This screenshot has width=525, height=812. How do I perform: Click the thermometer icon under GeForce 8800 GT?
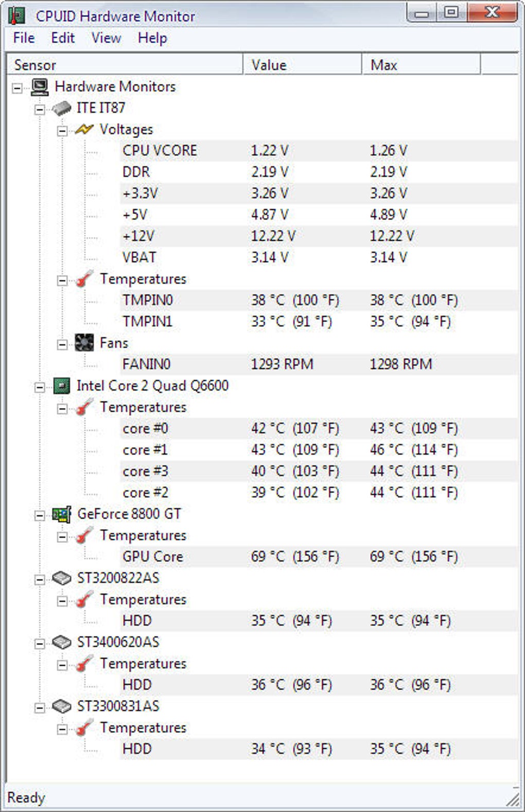tap(84, 536)
